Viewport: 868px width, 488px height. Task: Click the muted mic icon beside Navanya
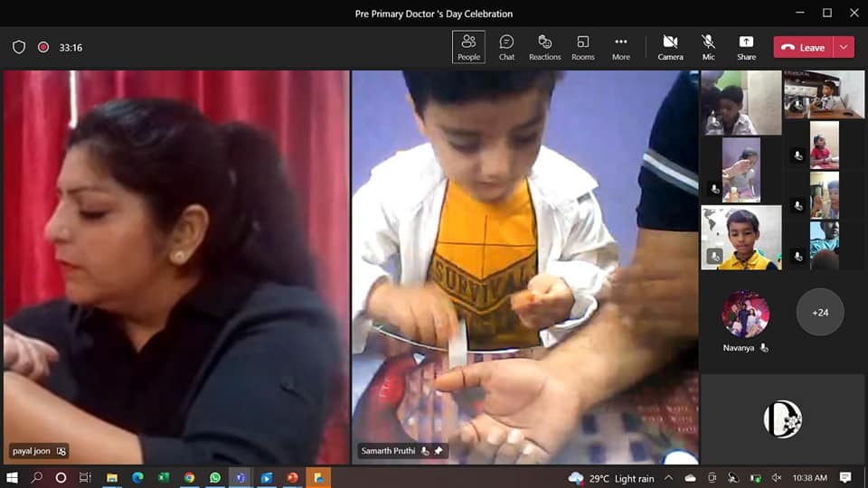(x=764, y=347)
